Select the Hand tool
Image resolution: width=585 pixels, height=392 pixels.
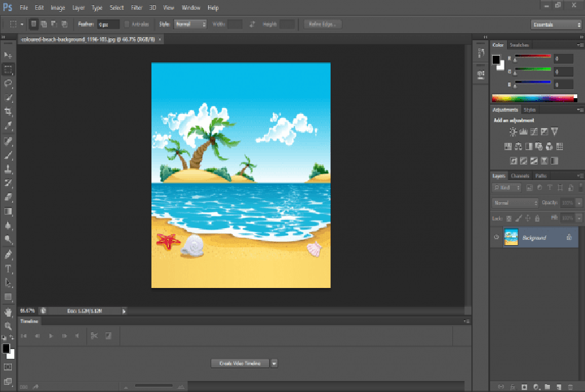pyautogui.click(x=8, y=311)
